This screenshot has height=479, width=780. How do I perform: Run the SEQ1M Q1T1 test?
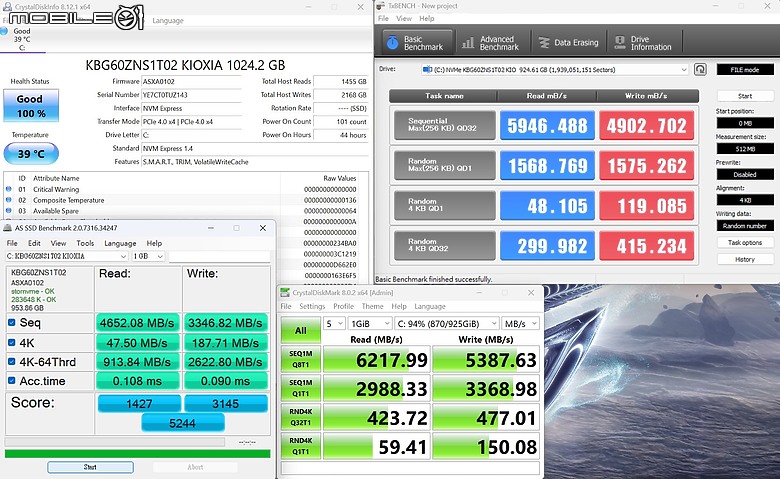[x=300, y=388]
